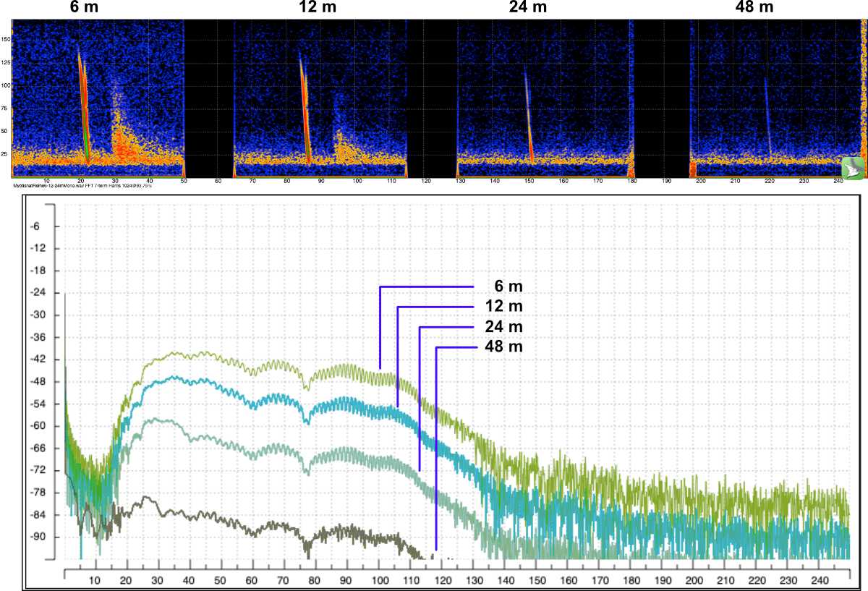
Task: Click the 100 tick on the spectrum frequency axis
Action: [380, 581]
